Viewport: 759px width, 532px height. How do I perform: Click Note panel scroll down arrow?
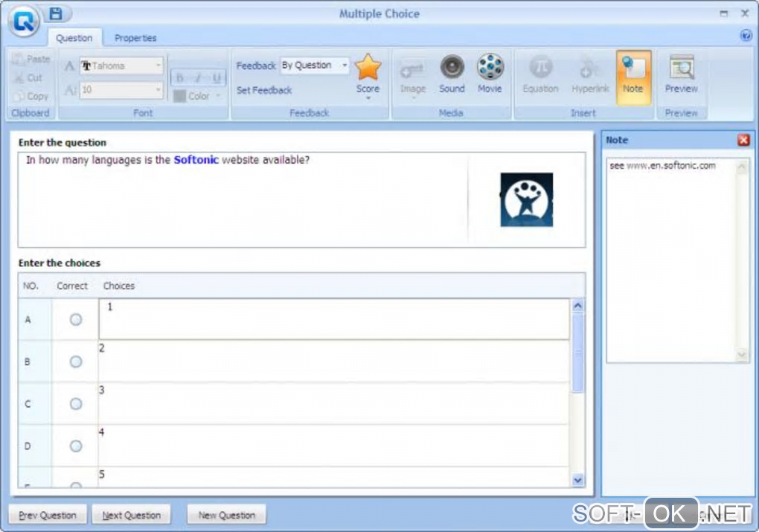pyautogui.click(x=742, y=356)
